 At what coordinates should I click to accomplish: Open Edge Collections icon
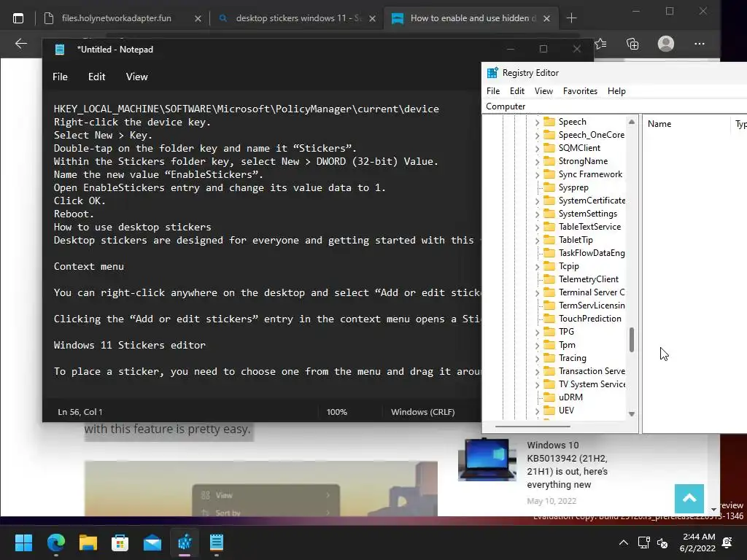click(x=632, y=44)
